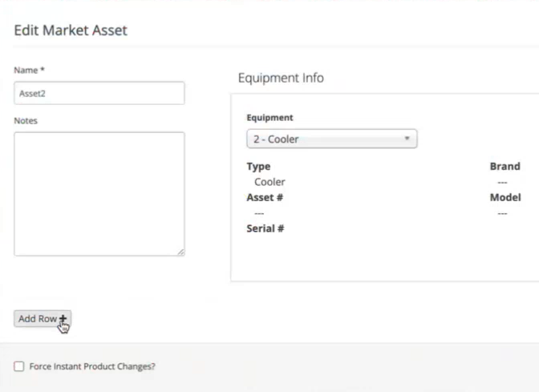The width and height of the screenshot is (539, 392).
Task: Click the Type label
Action: click(x=258, y=167)
